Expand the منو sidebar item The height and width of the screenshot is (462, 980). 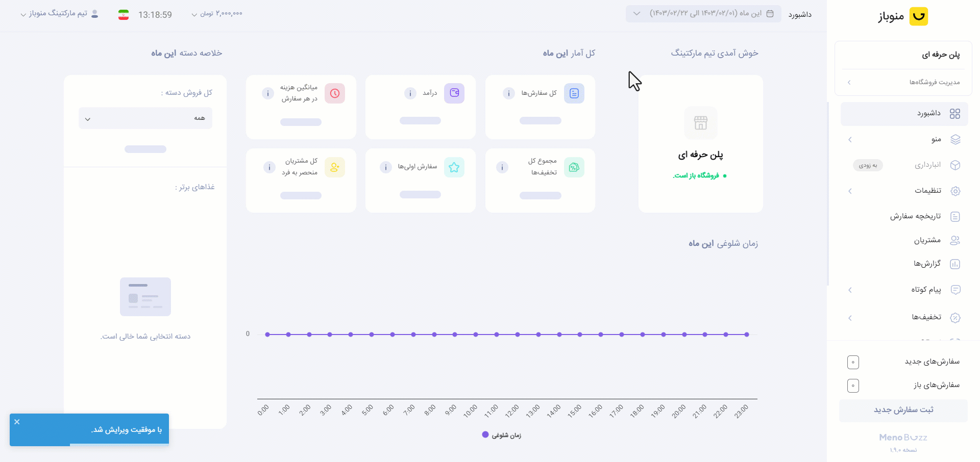904,139
